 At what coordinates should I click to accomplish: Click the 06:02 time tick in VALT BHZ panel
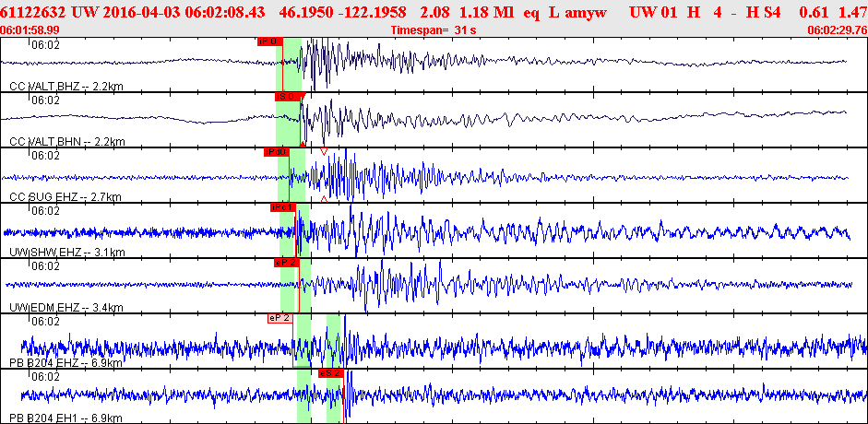pyautogui.click(x=45, y=45)
